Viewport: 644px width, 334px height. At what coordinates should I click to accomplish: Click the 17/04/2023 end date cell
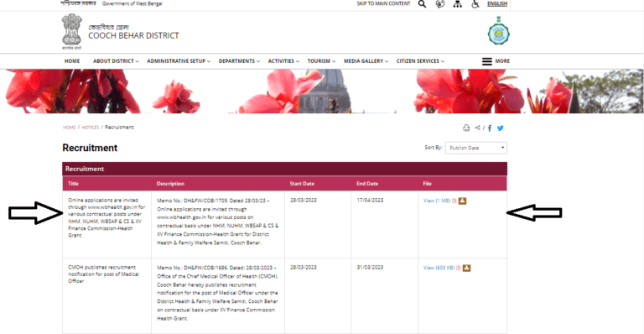370,200
